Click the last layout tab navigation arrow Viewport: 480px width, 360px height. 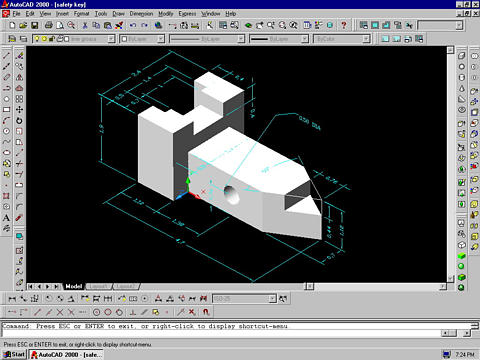pyautogui.click(x=57, y=286)
